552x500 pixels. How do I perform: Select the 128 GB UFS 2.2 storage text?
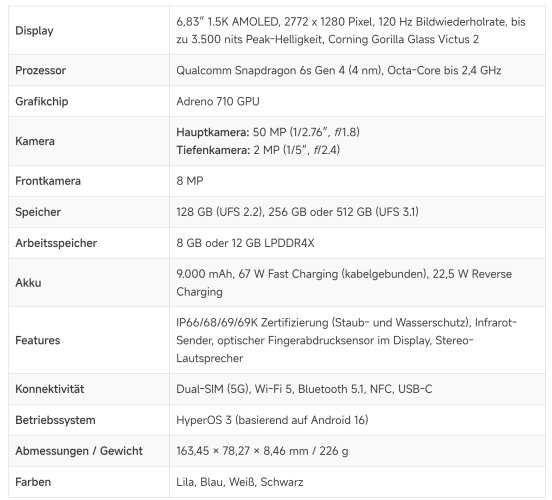click(x=220, y=212)
